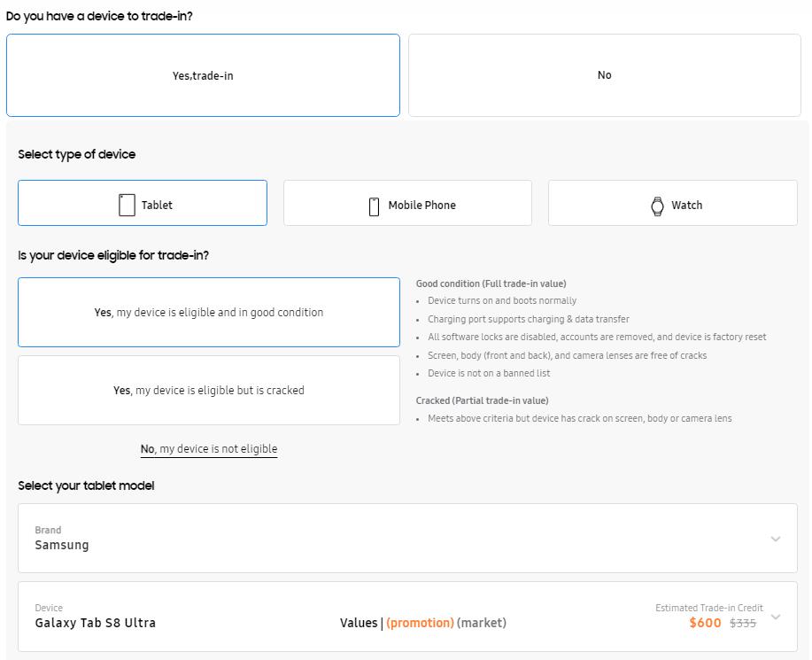Image resolution: width=812 pixels, height=660 pixels.
Task: Select the Watch label in device type
Action: 686,206
